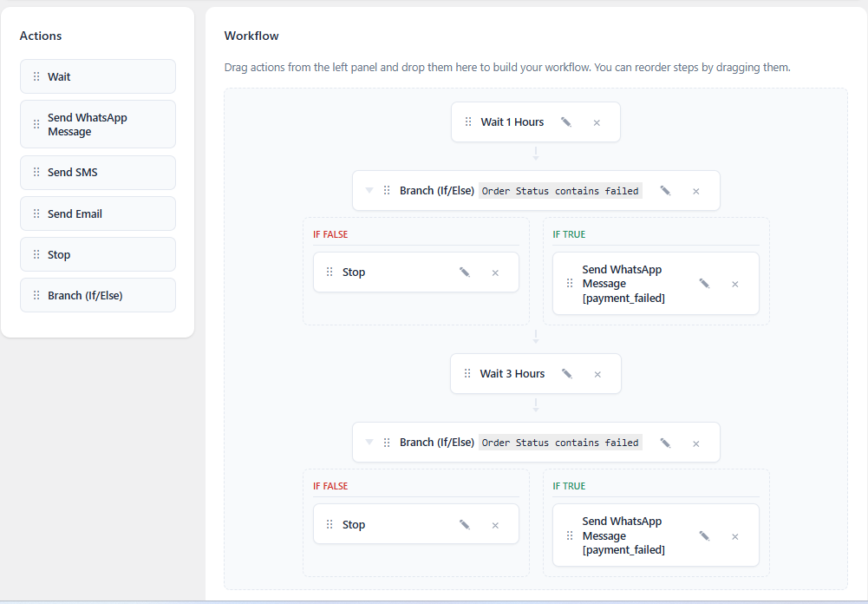Select the Send Email action
868x604 pixels.
(98, 213)
